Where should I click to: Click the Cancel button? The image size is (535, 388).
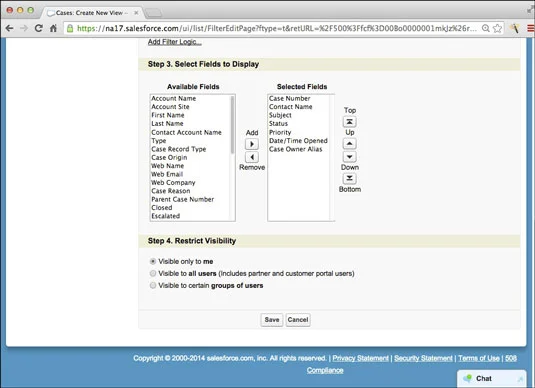click(298, 320)
